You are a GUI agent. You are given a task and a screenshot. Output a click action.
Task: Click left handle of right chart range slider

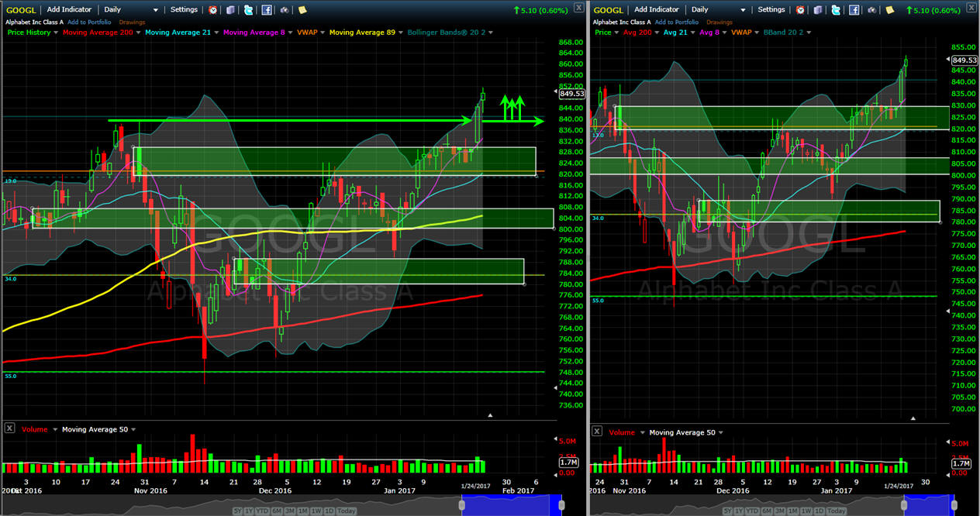click(904, 505)
